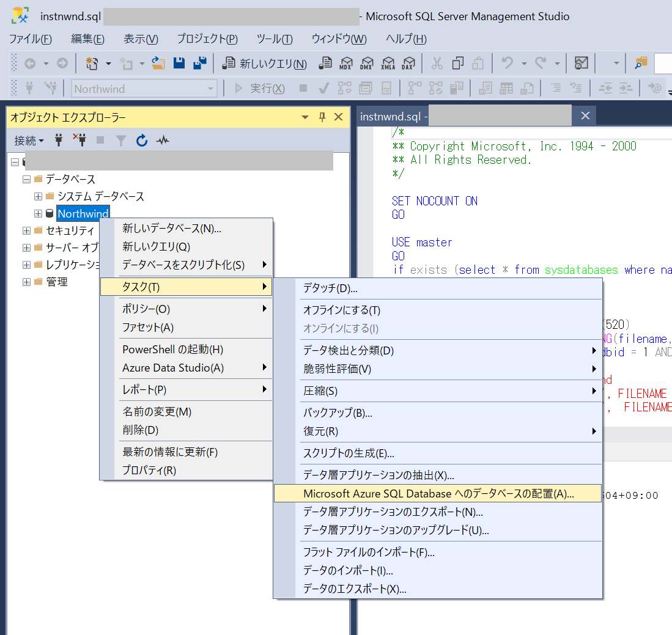Image resolution: width=672 pixels, height=635 pixels.
Task: Choose スクリプトの生成(E)... entry
Action: (x=438, y=453)
